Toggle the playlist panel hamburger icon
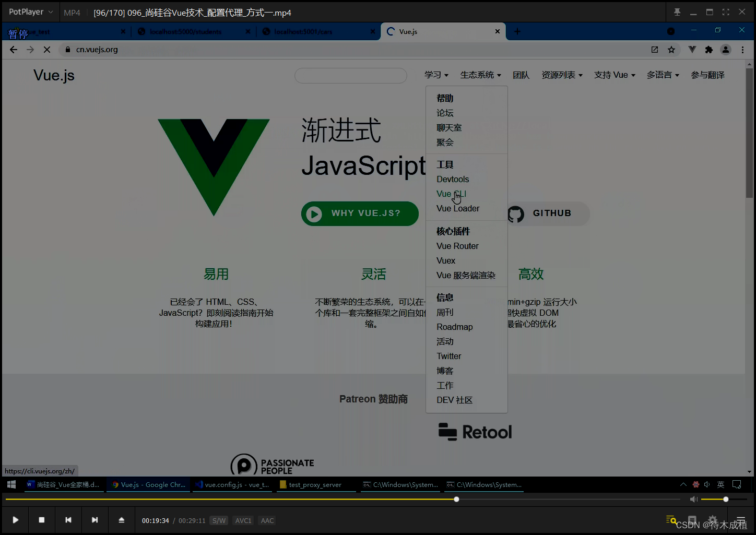756x535 pixels. [741, 520]
